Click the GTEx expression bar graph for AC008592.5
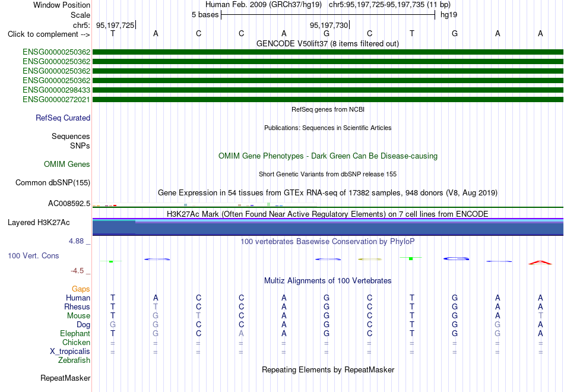564x392 pixels. (x=204, y=204)
